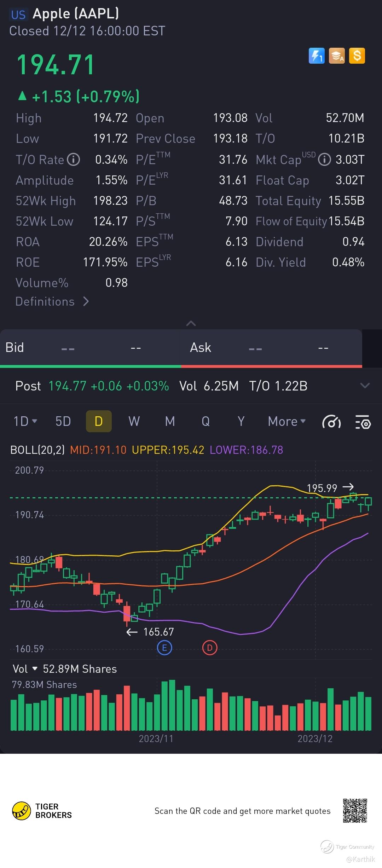Tap the blue lightning badge icon

317,56
